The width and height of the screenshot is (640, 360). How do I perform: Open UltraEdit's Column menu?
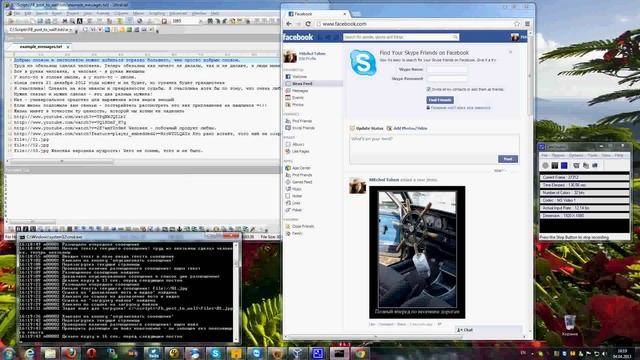[x=121, y=13]
